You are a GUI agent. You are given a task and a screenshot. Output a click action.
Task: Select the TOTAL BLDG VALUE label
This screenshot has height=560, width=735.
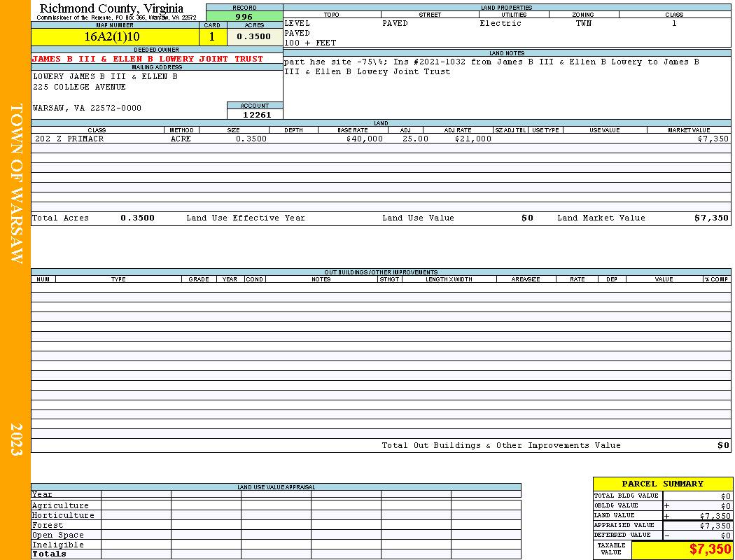626,496
